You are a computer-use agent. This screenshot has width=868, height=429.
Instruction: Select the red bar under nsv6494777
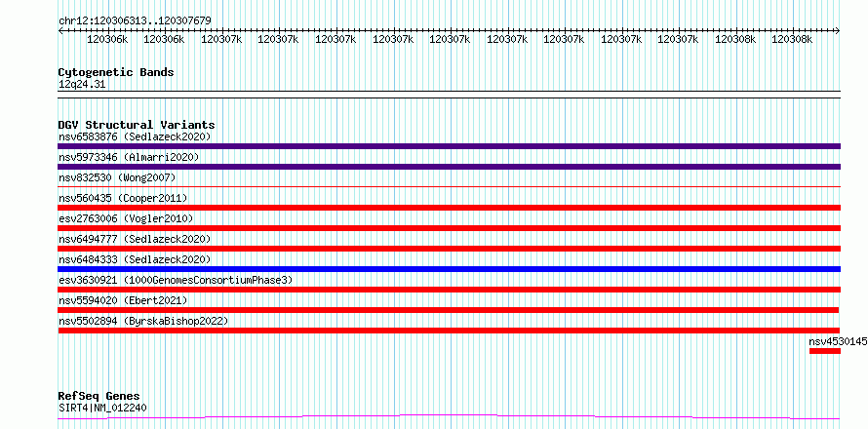[449, 249]
